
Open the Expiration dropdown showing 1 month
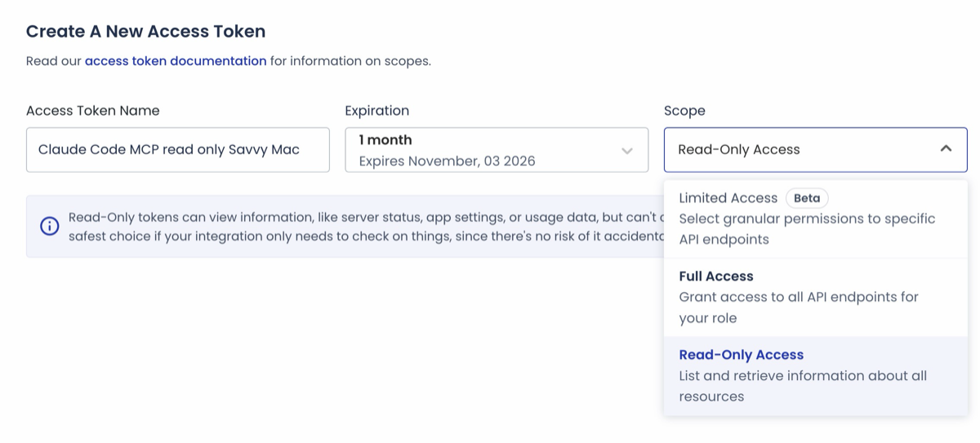tap(497, 149)
